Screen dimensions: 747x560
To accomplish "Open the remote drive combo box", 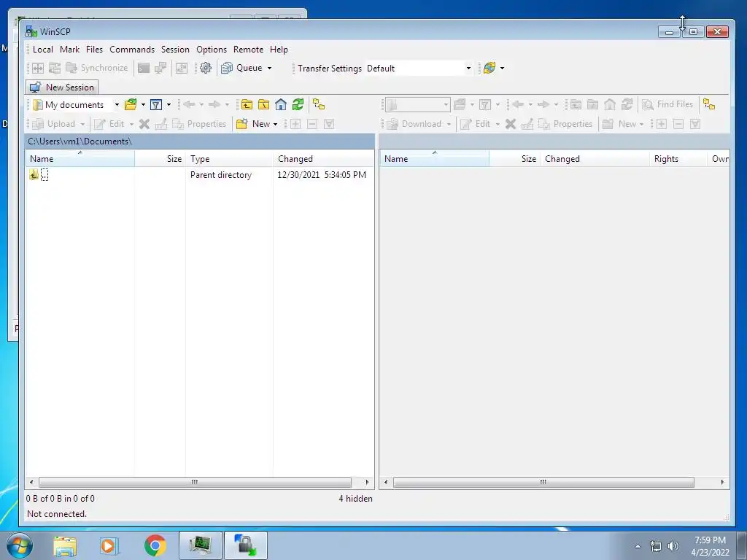I will 417,105.
